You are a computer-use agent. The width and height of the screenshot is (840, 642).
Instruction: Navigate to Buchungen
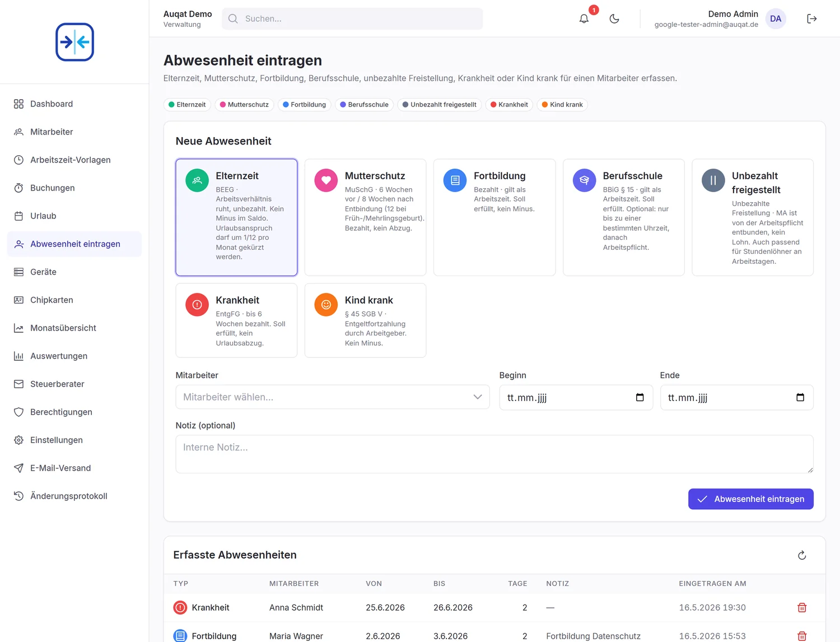74,188
